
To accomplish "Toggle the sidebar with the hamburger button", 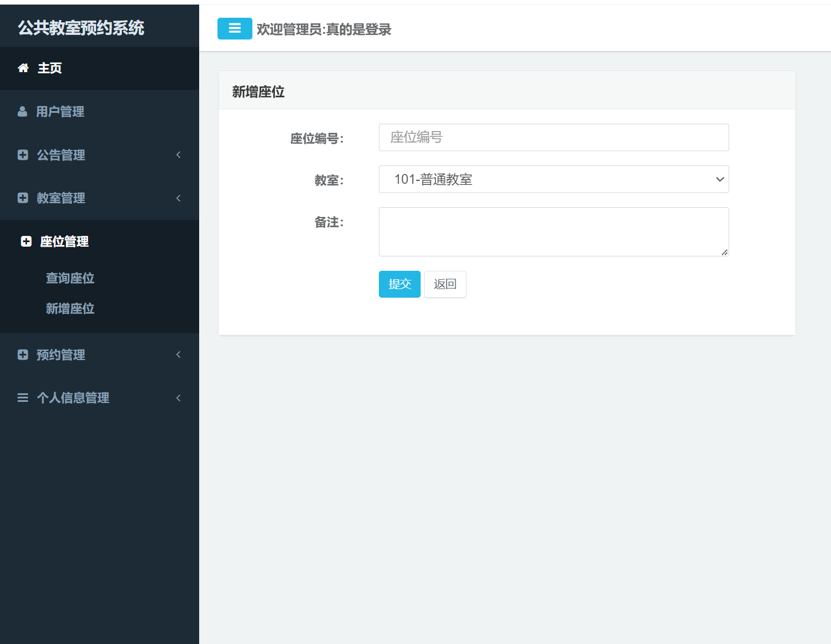I will [235, 29].
